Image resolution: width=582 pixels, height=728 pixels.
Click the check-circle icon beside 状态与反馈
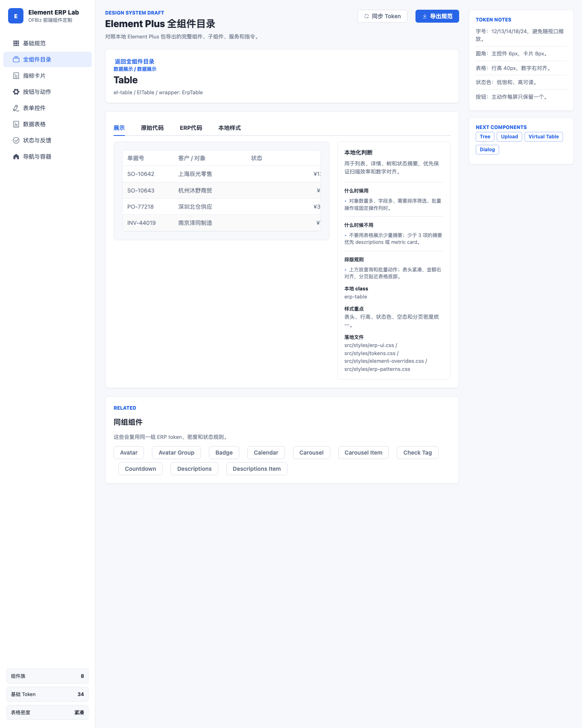(16, 140)
